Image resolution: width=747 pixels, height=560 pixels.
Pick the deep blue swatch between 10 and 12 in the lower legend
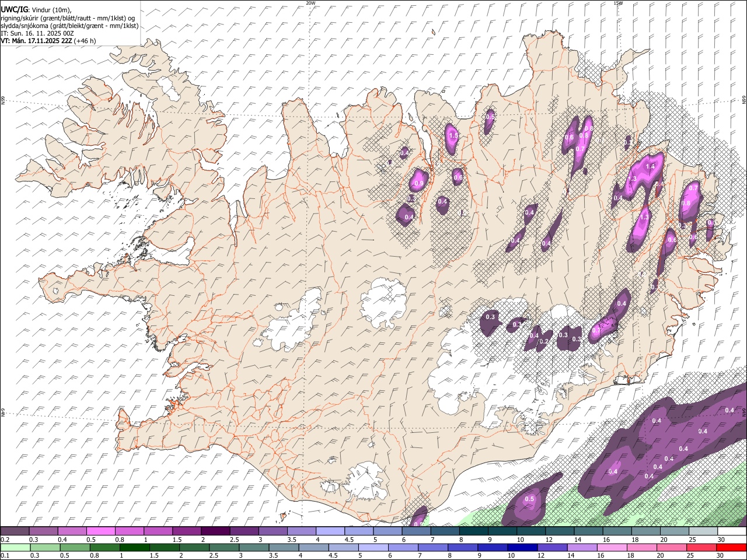522,548
